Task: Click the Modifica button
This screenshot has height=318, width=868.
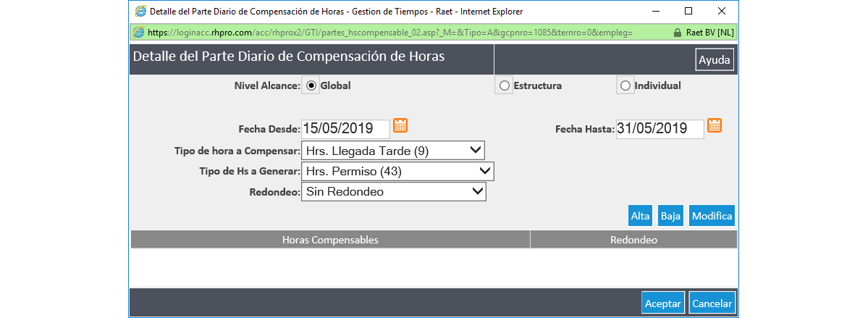Action: coord(712,216)
